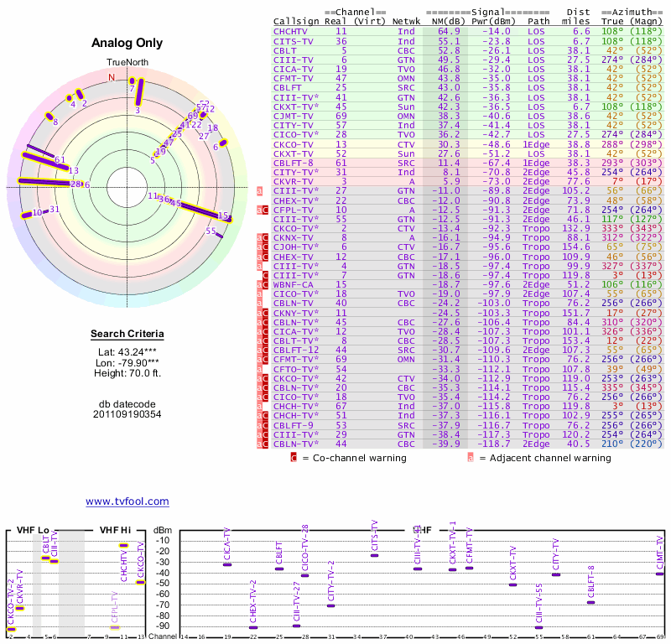This screenshot has width=671, height=644.
Task: Click co-channel warning icon next to WBNF-CA
Action: [x=266, y=285]
